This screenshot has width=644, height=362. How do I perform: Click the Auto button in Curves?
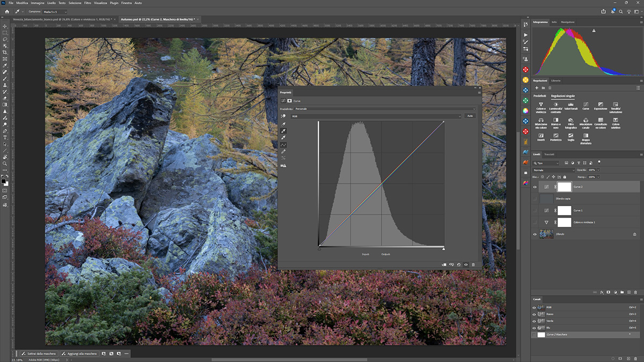click(x=470, y=116)
